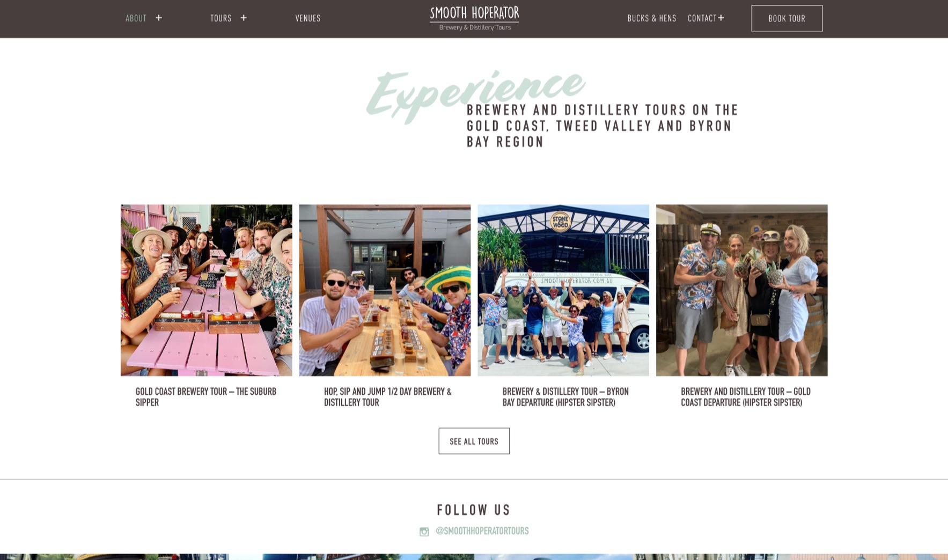
Task: Open the Instagram icon under Follow Us
Action: pyautogui.click(x=424, y=532)
